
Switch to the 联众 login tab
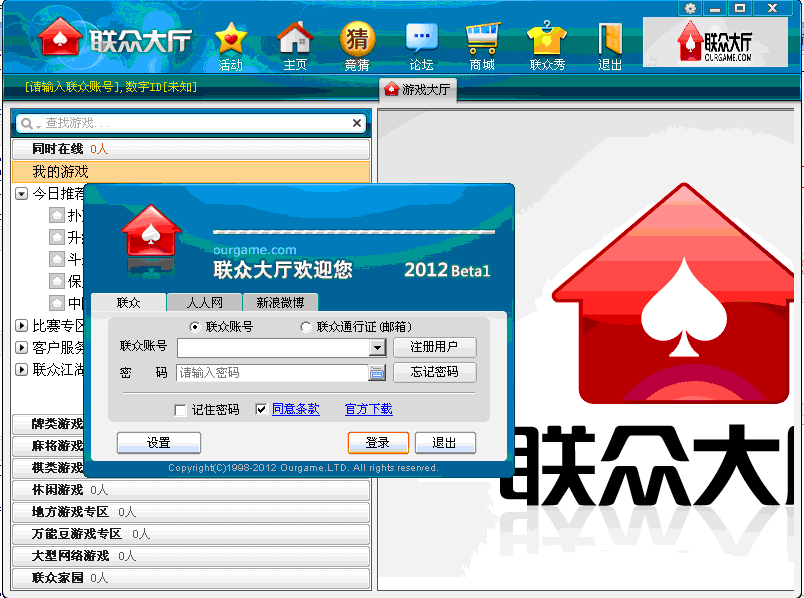pyautogui.click(x=128, y=303)
